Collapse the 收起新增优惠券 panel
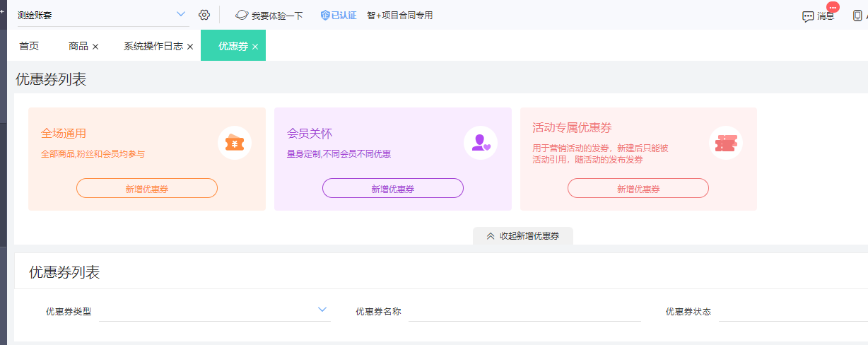The image size is (868, 345). (x=523, y=236)
